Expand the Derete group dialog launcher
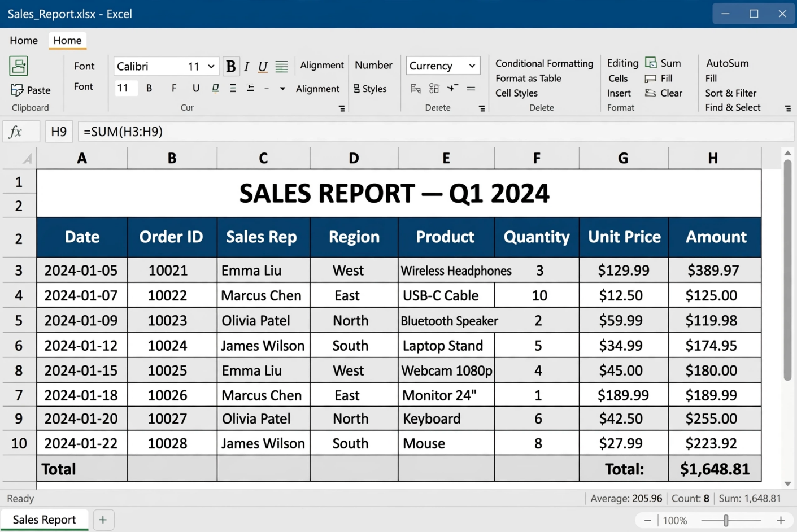Screen dimensions: 797x532 pos(482,108)
